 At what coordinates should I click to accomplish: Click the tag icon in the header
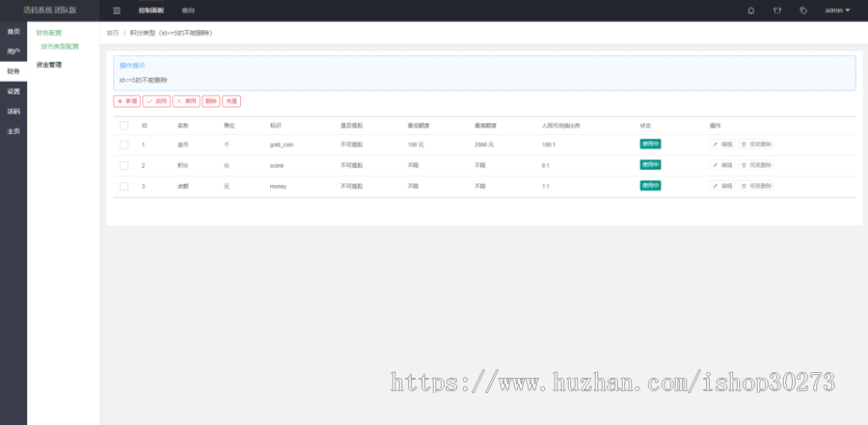click(x=803, y=11)
